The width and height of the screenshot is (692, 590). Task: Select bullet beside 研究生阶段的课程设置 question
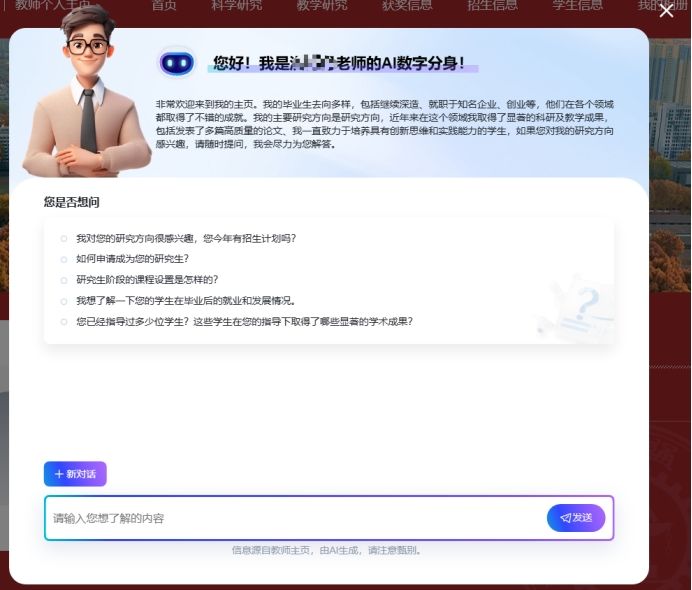pyautogui.click(x=64, y=280)
